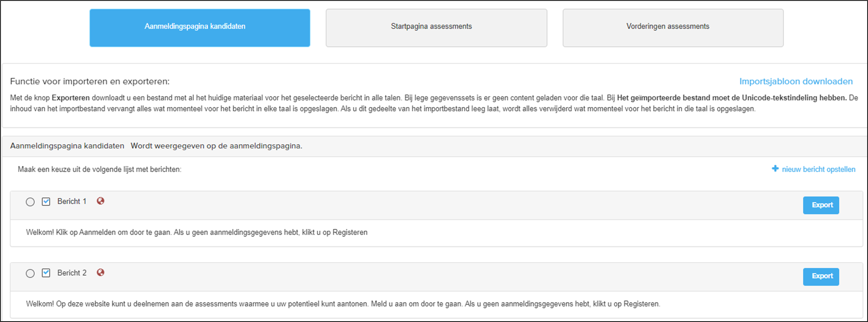868x322 pixels.
Task: Select the Bericht 1 radio button
Action: pos(30,202)
